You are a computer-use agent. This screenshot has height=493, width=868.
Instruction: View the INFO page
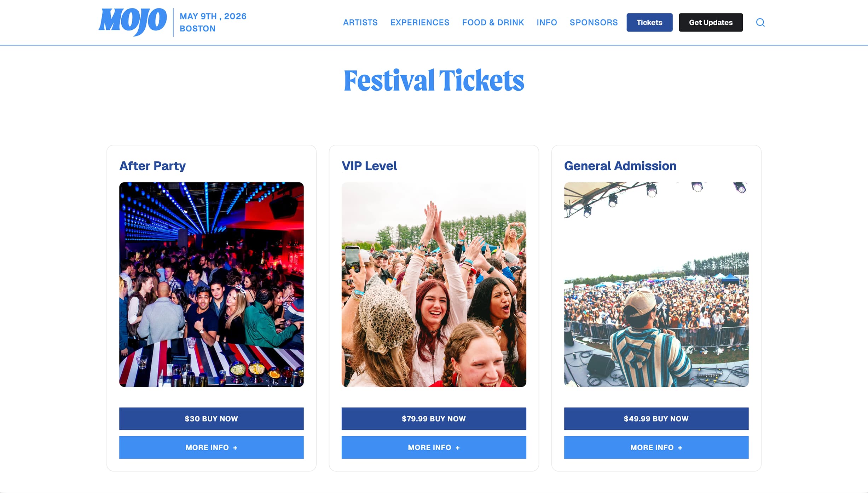(x=546, y=22)
